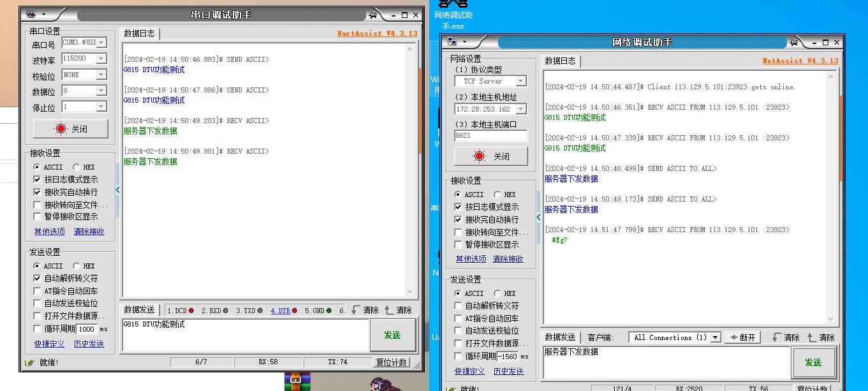
Task: Switch to the 数据日志 tab in the serial assistant
Action: (139, 33)
